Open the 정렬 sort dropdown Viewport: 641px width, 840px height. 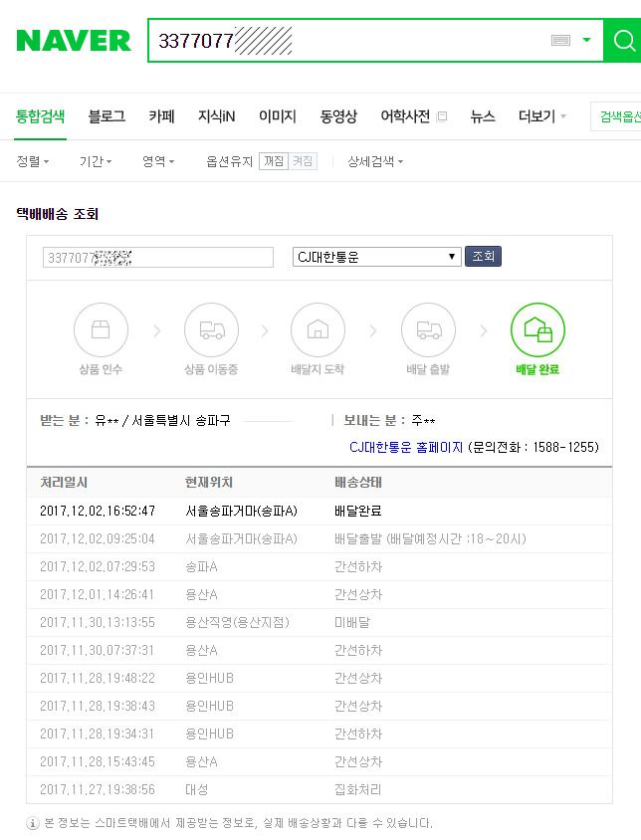tap(32, 161)
